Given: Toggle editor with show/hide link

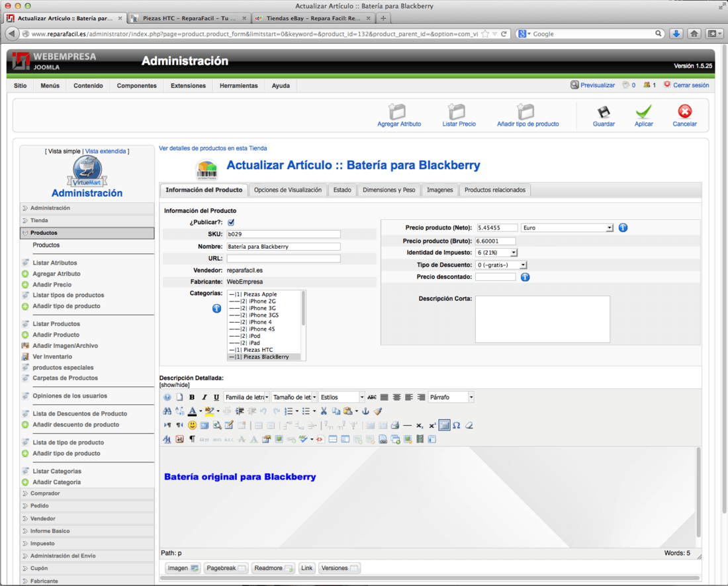Looking at the screenshot, I should [x=175, y=385].
